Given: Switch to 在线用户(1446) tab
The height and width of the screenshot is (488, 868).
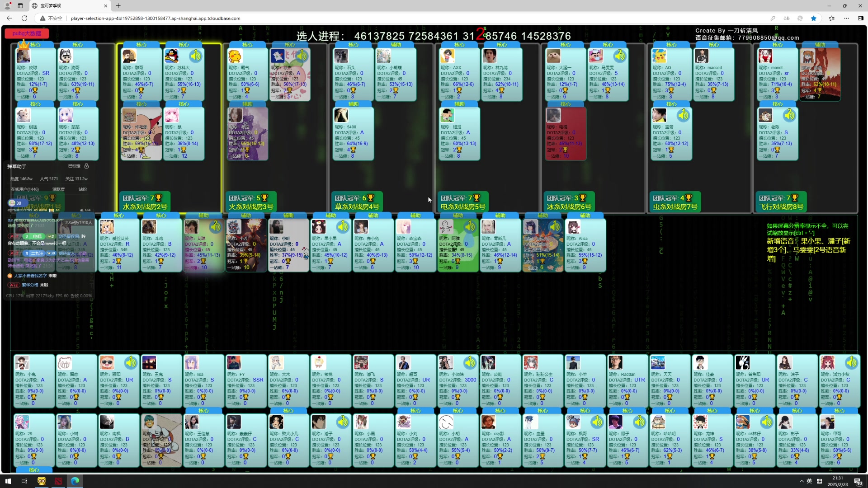Looking at the screenshot, I should coord(25,189).
